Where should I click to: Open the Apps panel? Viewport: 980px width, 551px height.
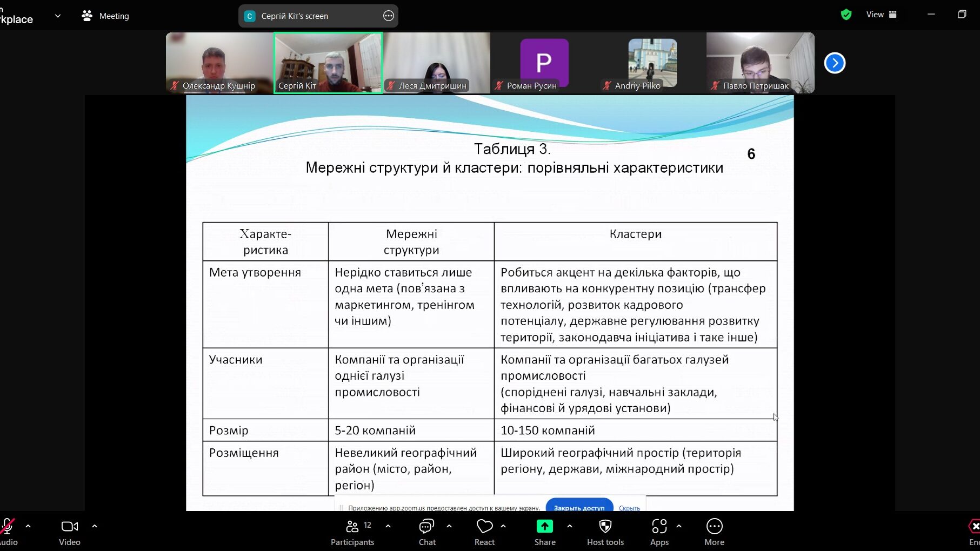(659, 532)
